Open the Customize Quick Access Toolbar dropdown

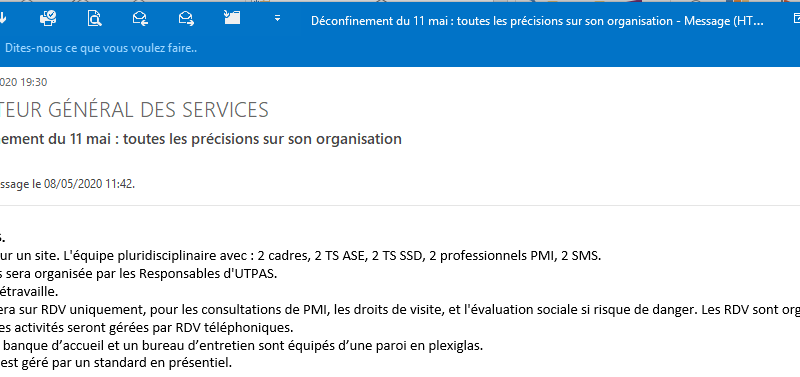tap(278, 18)
